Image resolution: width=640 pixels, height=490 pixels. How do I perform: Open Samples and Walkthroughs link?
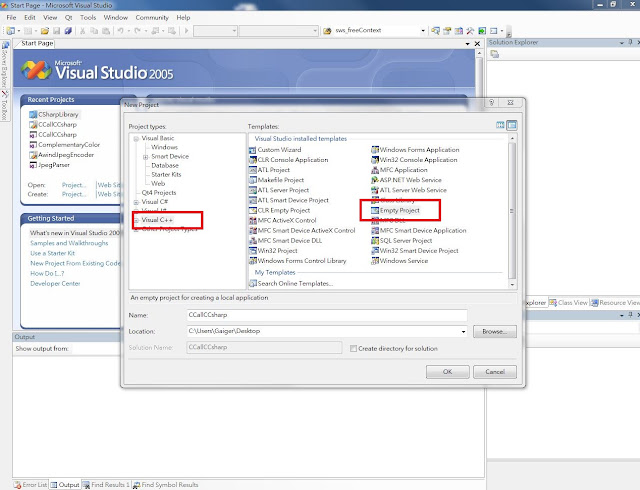(x=69, y=243)
